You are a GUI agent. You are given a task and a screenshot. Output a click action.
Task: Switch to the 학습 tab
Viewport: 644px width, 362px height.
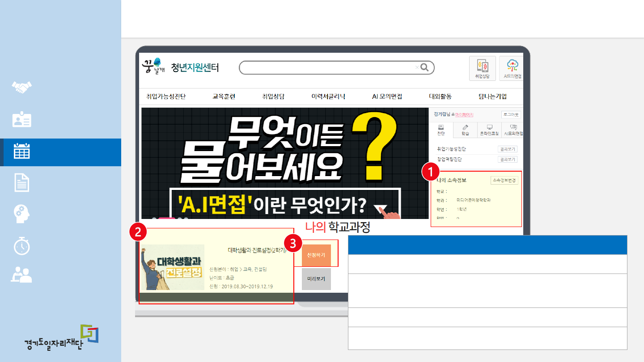(465, 130)
